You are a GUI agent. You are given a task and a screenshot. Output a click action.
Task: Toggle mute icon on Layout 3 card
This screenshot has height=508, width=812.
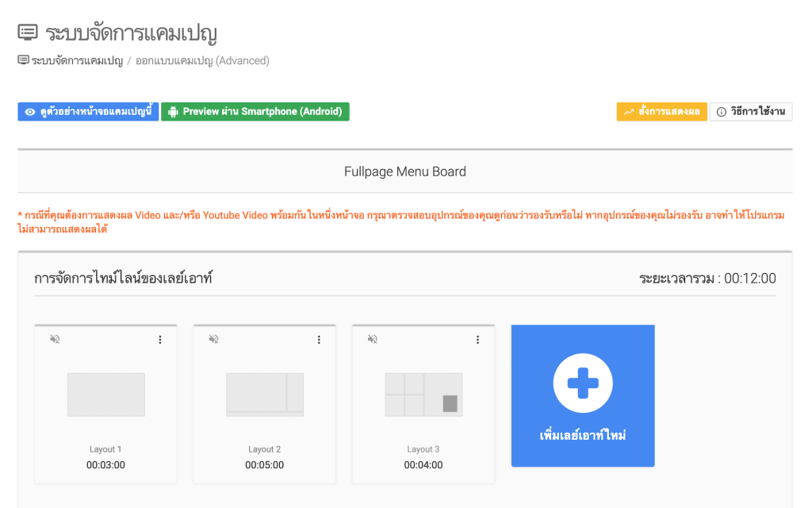pyautogui.click(x=372, y=339)
